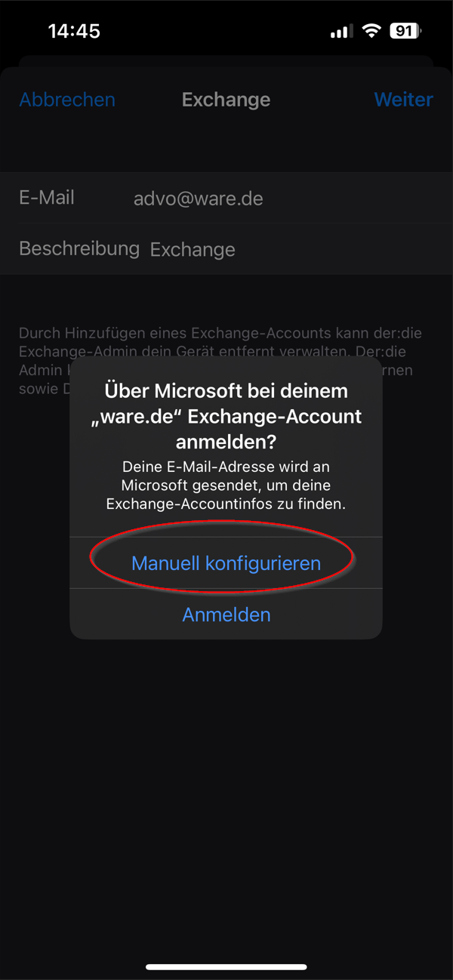
Task: Tap the home indicator bar
Action: [x=226, y=967]
